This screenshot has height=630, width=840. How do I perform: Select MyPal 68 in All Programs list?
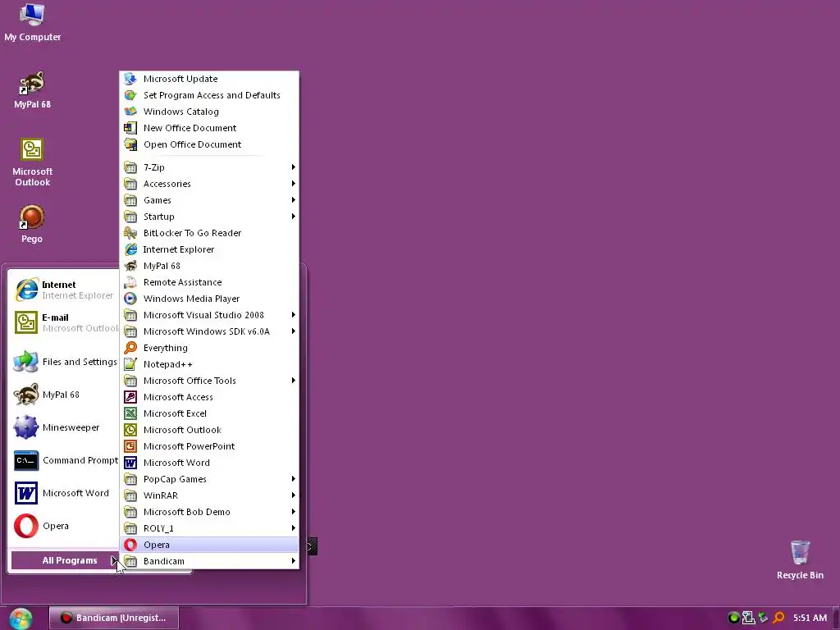pyautogui.click(x=209, y=266)
